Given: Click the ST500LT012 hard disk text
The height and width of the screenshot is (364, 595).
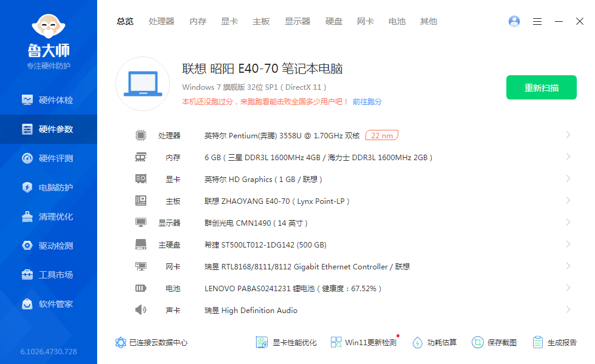Looking at the screenshot, I should (x=265, y=245).
